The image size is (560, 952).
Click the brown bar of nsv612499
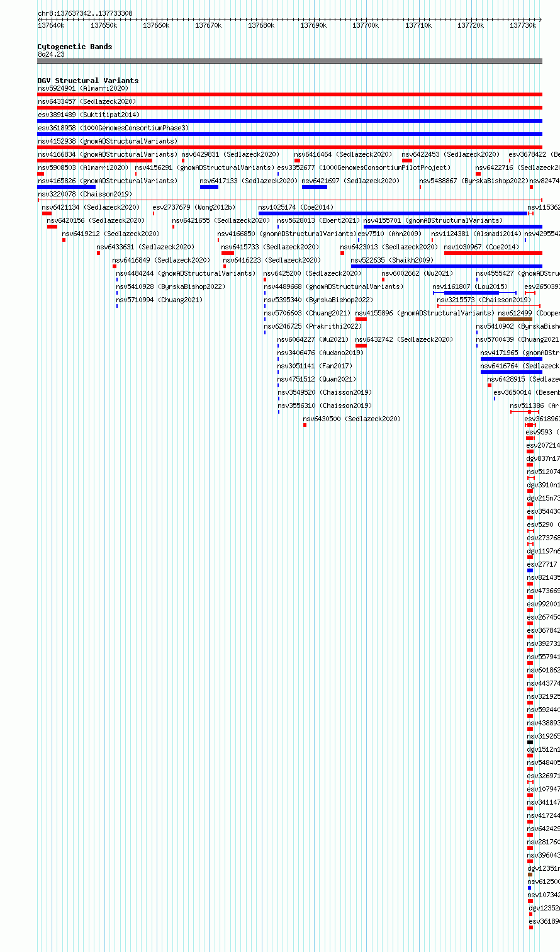point(515,319)
